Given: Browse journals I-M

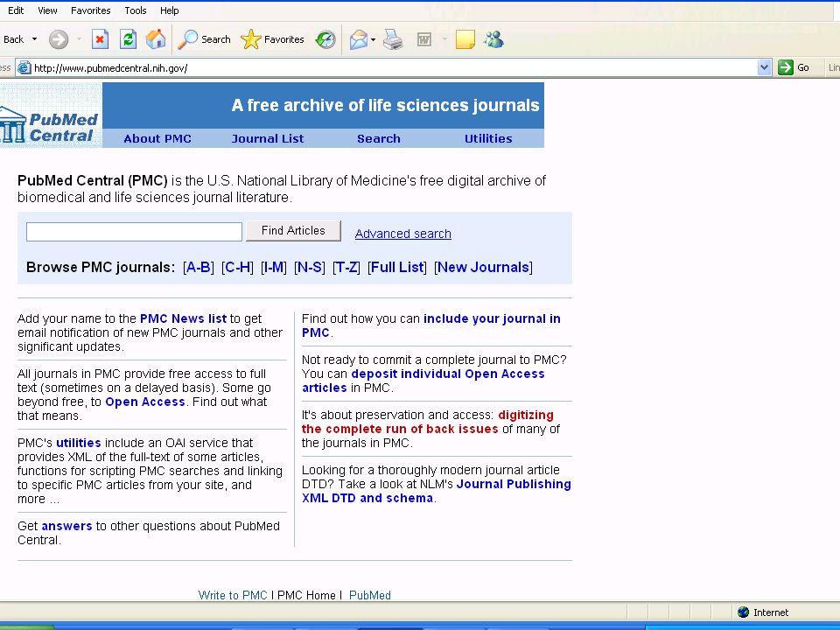Looking at the screenshot, I should [274, 267].
